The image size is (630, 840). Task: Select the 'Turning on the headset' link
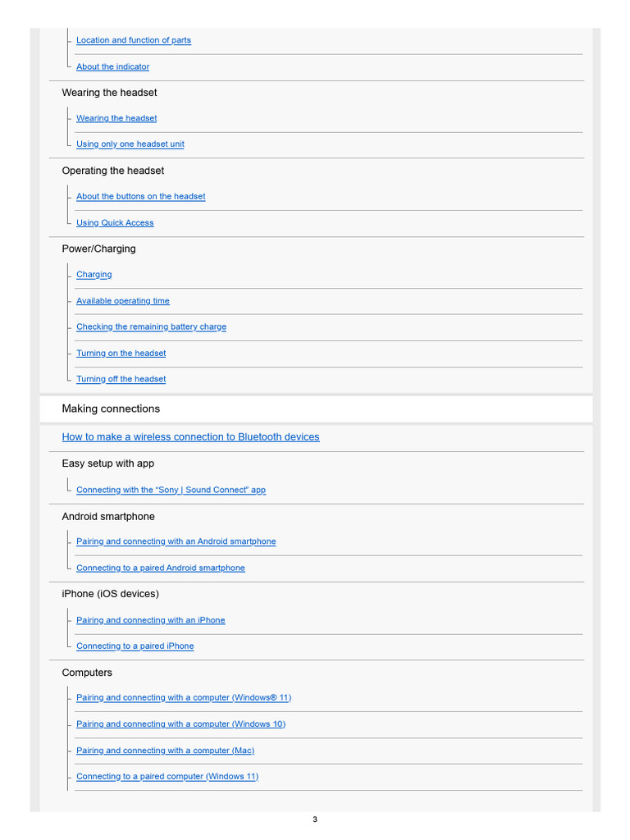[x=121, y=353]
